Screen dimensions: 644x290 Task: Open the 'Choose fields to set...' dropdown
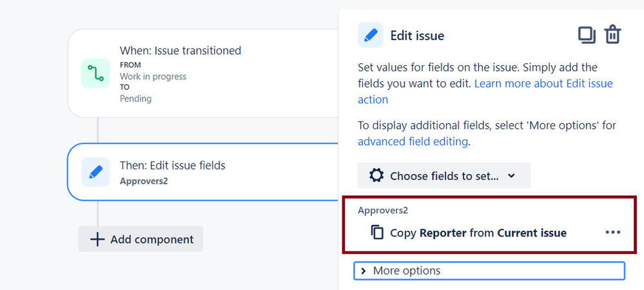(x=444, y=175)
